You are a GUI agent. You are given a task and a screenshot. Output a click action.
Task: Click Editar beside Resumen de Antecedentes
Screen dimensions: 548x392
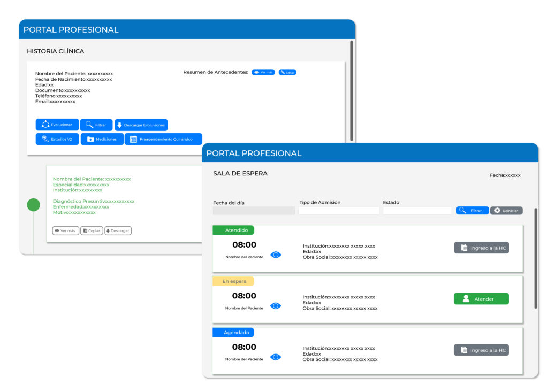(x=287, y=72)
